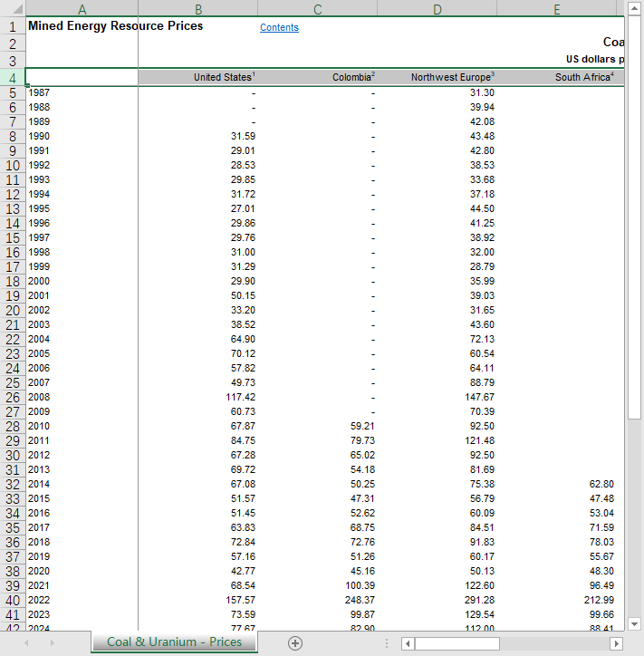Click vertical scrollbar down arrow
This screenshot has height=656, width=644.
coord(634,624)
